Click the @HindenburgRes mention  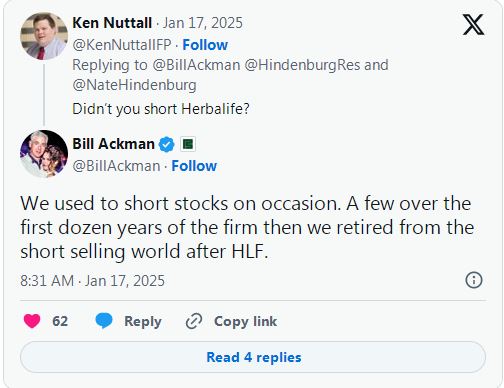[302, 65]
